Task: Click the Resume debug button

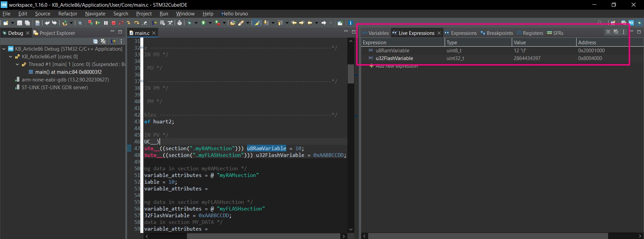Action: tap(98, 23)
